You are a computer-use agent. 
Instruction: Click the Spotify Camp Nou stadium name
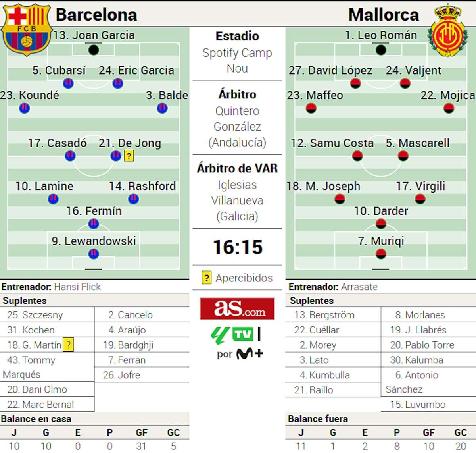[x=237, y=60]
